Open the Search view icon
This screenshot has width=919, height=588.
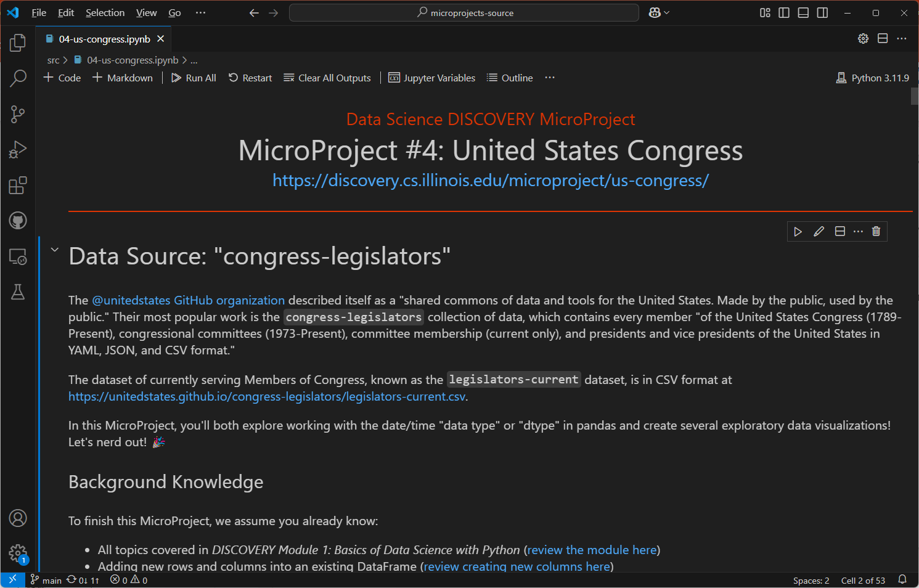(x=18, y=78)
